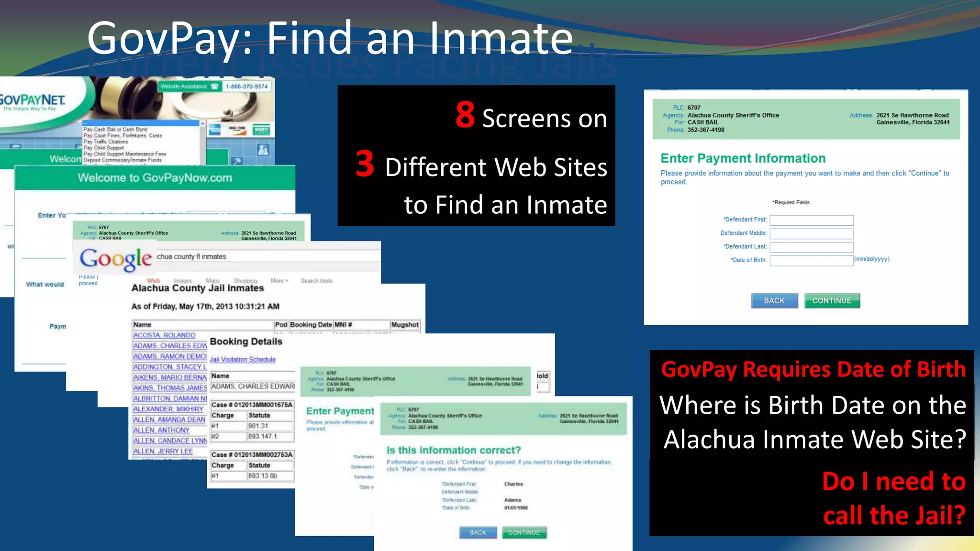
Task: Click the people icon below card logos
Action: 263,151
